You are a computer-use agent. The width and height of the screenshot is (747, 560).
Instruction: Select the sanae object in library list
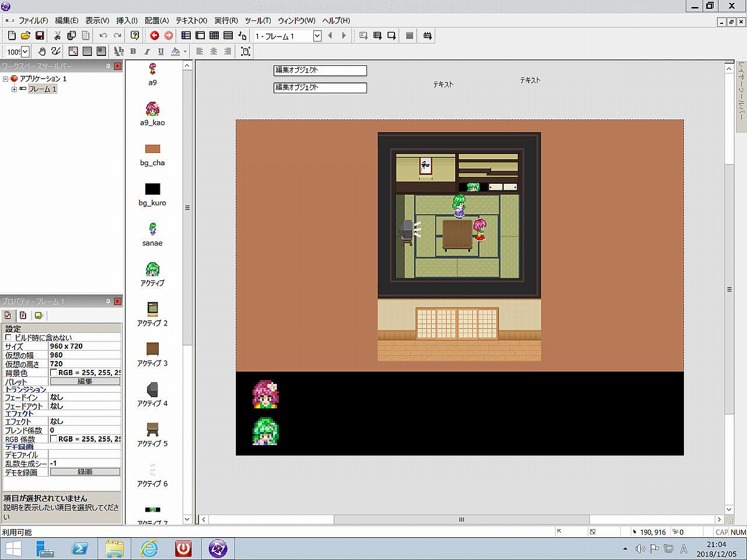152,234
